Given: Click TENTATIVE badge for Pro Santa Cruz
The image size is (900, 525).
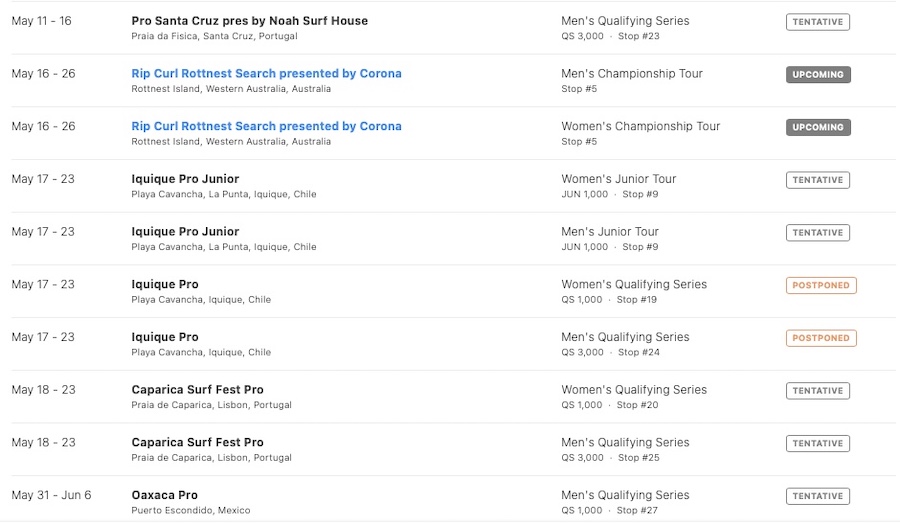Looking at the screenshot, I should [817, 22].
